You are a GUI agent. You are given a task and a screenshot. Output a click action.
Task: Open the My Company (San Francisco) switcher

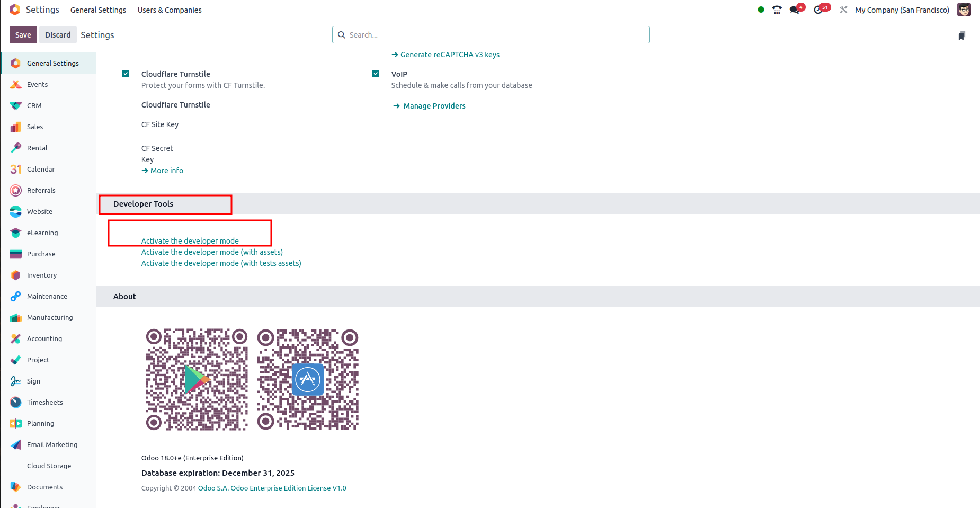click(x=902, y=10)
